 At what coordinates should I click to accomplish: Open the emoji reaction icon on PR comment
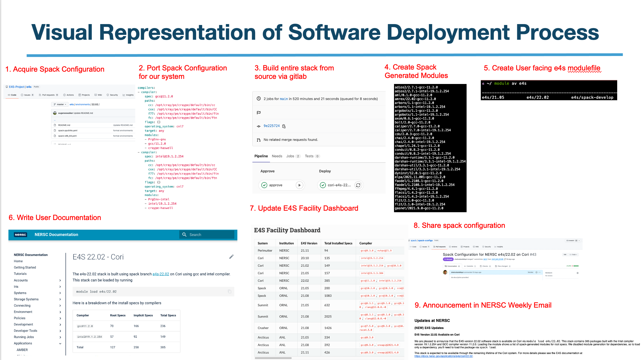pyautogui.click(x=536, y=272)
